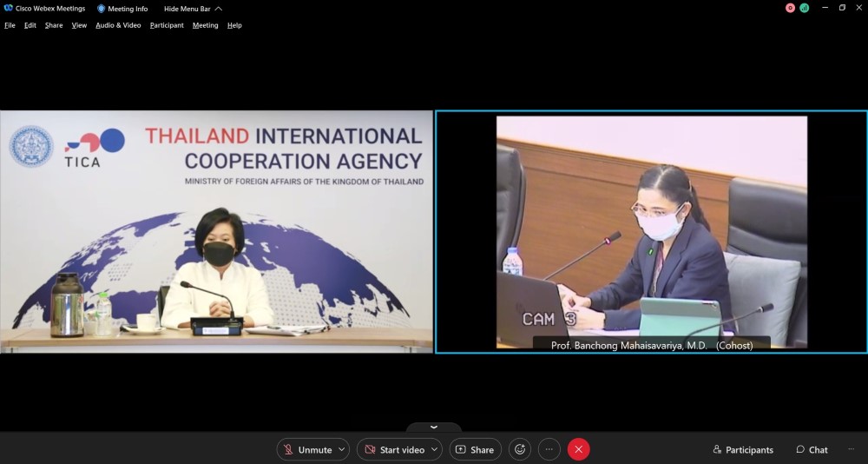Open the green connection quality indicator
Image resolution: width=868 pixels, height=464 pixels.
(804, 8)
